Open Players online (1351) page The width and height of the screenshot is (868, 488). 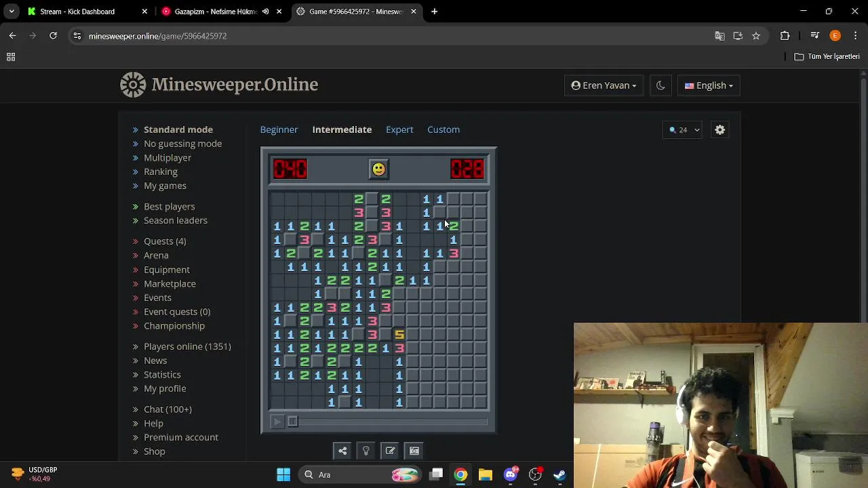coord(187,346)
